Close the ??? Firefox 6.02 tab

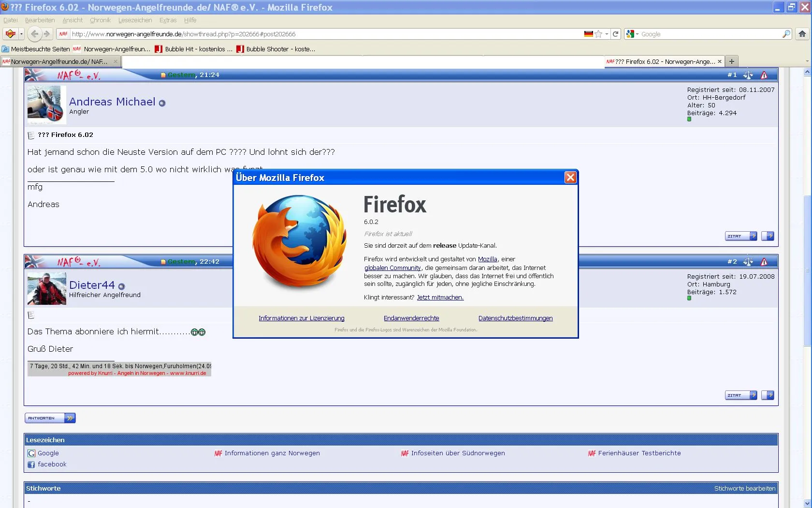tap(720, 61)
